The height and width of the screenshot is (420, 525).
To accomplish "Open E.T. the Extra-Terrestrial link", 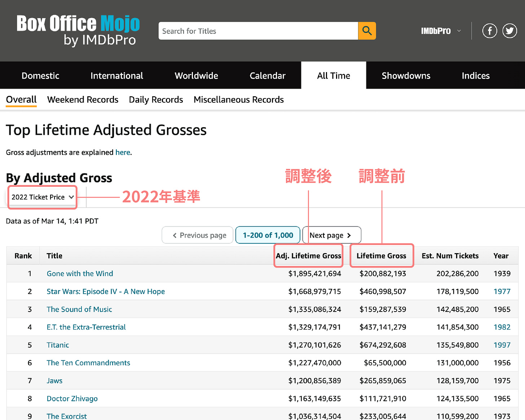I will tap(86, 327).
